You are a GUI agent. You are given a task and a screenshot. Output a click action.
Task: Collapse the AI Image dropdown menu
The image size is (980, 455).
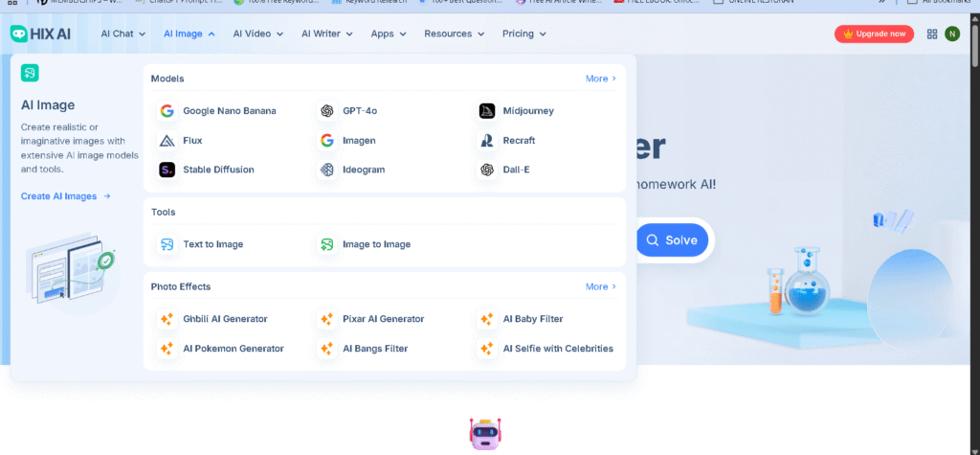point(189,34)
